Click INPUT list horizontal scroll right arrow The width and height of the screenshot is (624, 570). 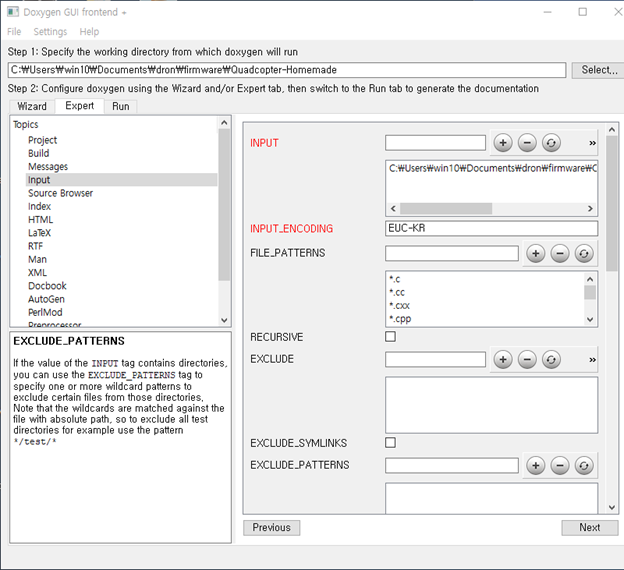(x=590, y=209)
